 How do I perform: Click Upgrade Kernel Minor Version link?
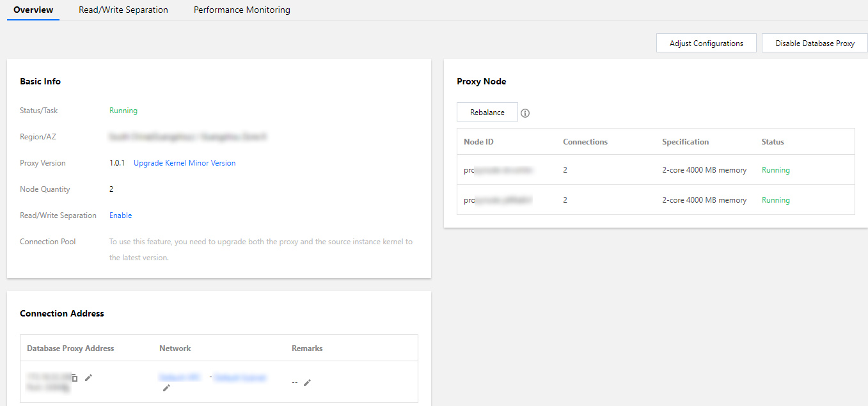(184, 163)
